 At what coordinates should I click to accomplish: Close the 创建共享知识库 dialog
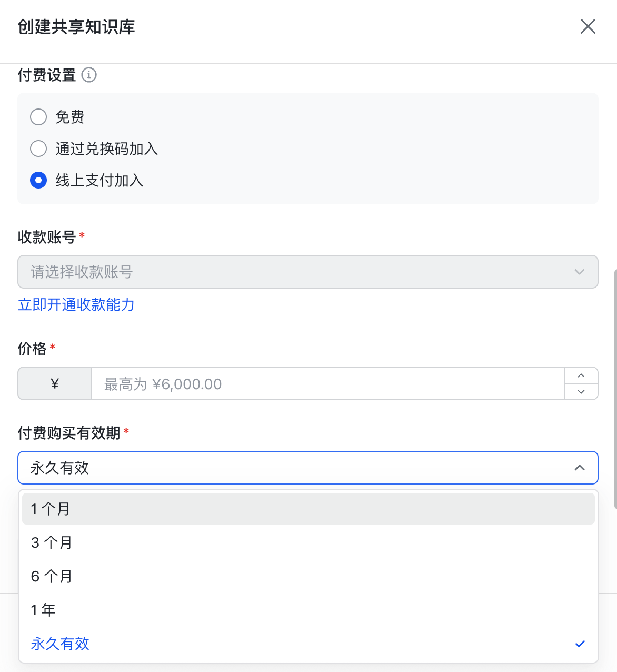coord(588,26)
